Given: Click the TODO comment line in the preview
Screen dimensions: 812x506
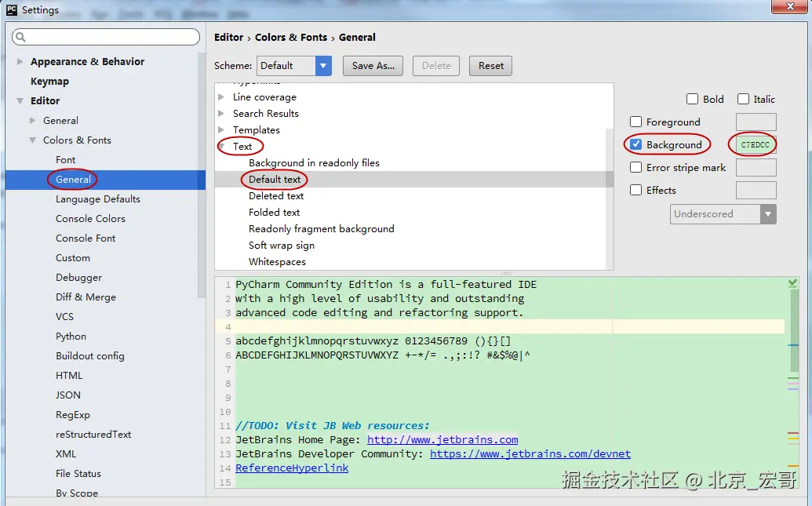Looking at the screenshot, I should pyautogui.click(x=333, y=426).
